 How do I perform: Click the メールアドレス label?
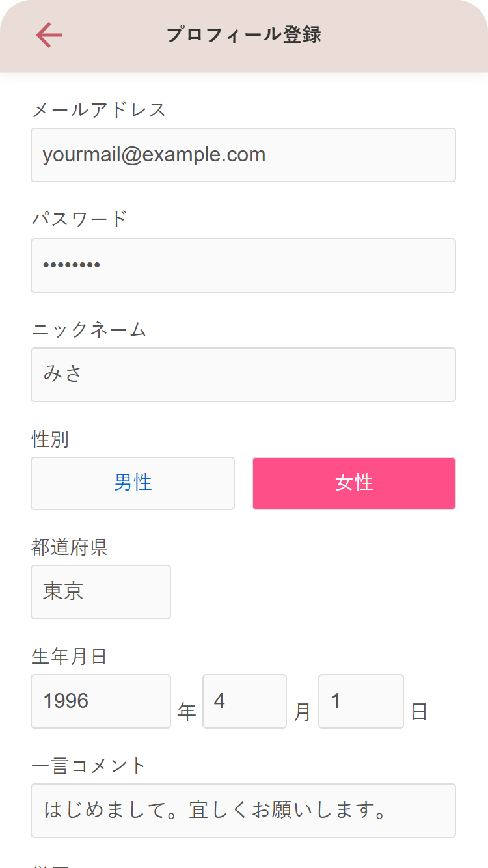pos(99,110)
